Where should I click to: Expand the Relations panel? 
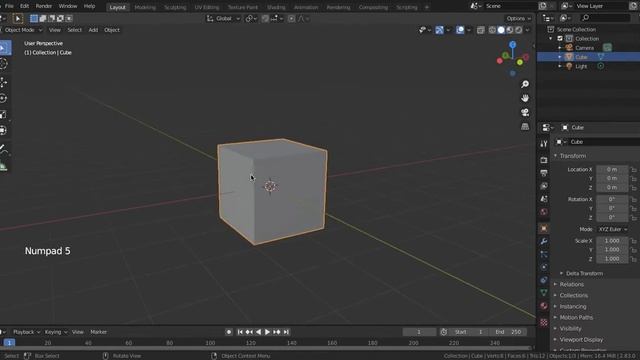pos(571,284)
